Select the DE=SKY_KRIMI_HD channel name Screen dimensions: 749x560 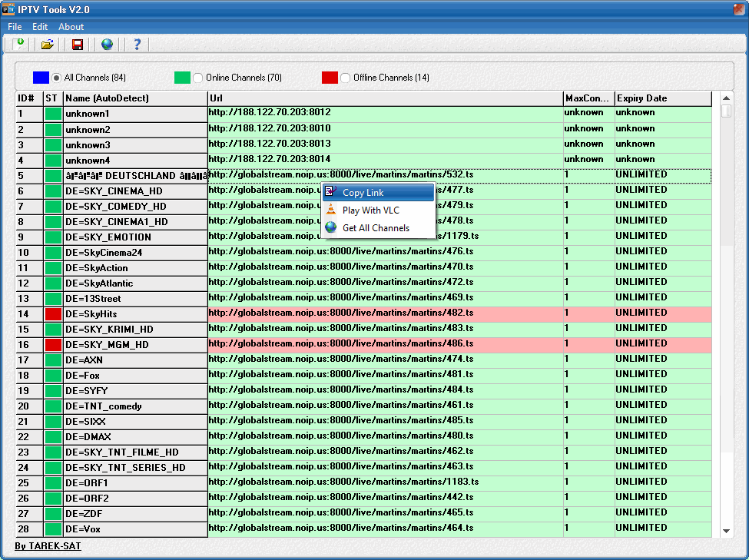click(x=109, y=330)
